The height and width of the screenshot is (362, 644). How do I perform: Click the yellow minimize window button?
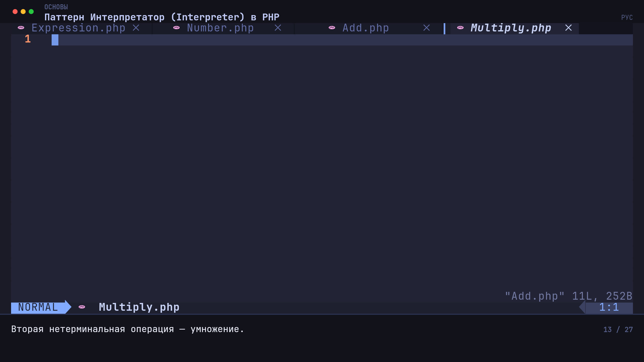(x=23, y=12)
